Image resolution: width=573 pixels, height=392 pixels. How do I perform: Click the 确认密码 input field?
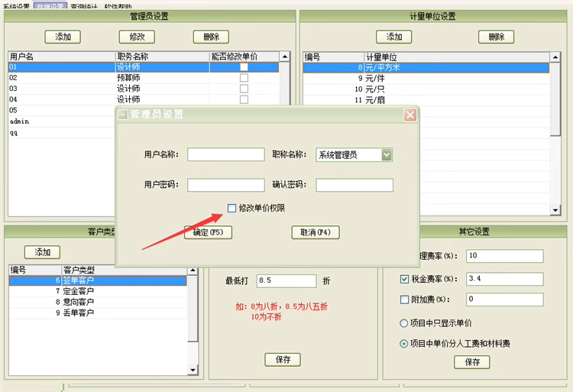pos(354,185)
